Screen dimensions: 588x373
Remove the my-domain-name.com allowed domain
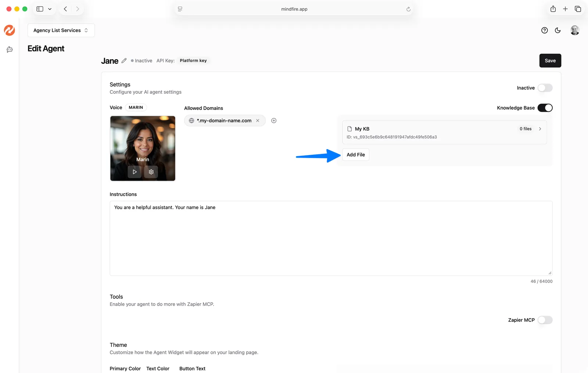point(258,121)
